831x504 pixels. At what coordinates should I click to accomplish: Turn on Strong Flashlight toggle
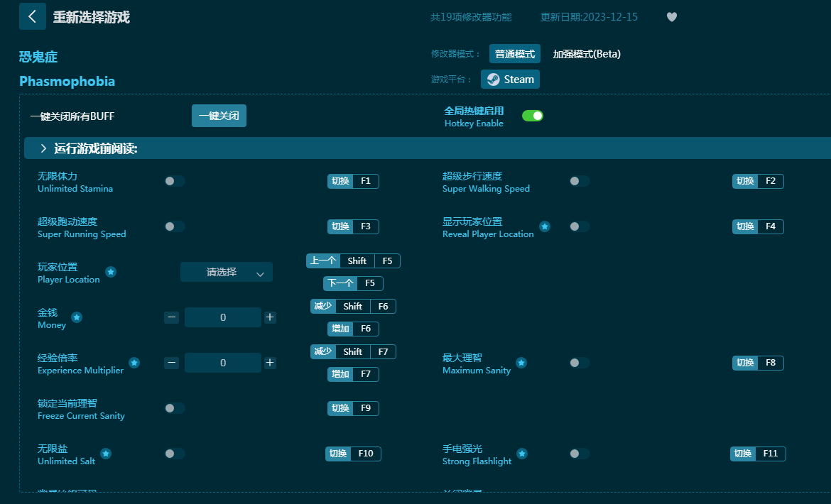(x=580, y=454)
